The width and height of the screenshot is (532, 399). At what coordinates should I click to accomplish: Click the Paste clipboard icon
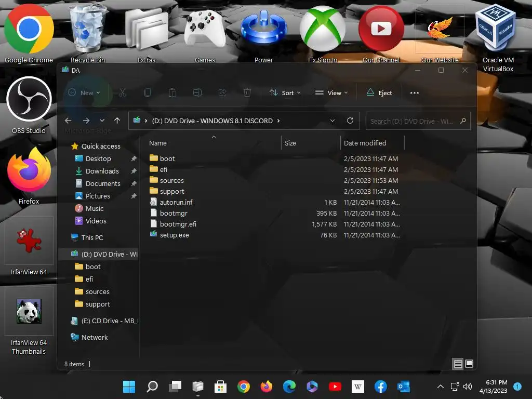tap(172, 92)
